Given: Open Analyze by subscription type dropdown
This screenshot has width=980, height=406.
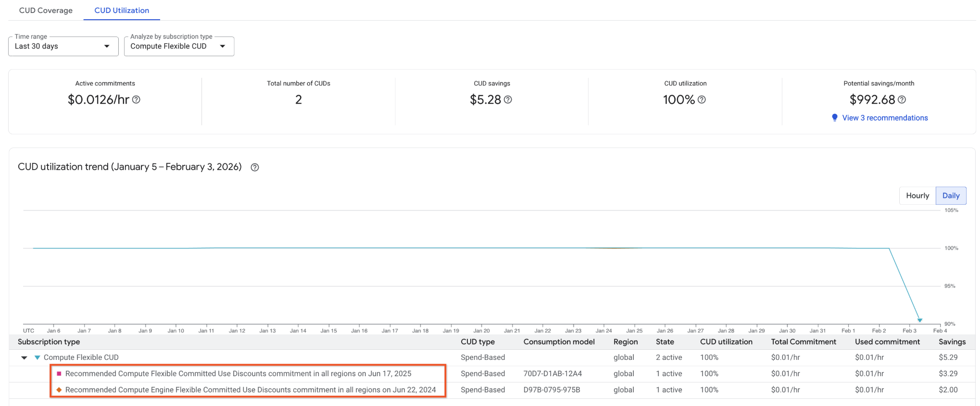Looking at the screenshot, I should 178,46.
